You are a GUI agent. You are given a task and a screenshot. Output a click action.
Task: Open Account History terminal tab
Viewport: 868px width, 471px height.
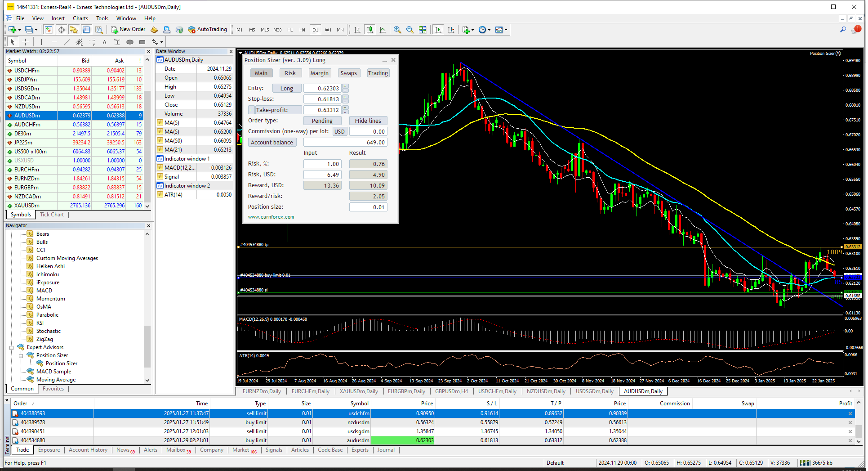88,450
